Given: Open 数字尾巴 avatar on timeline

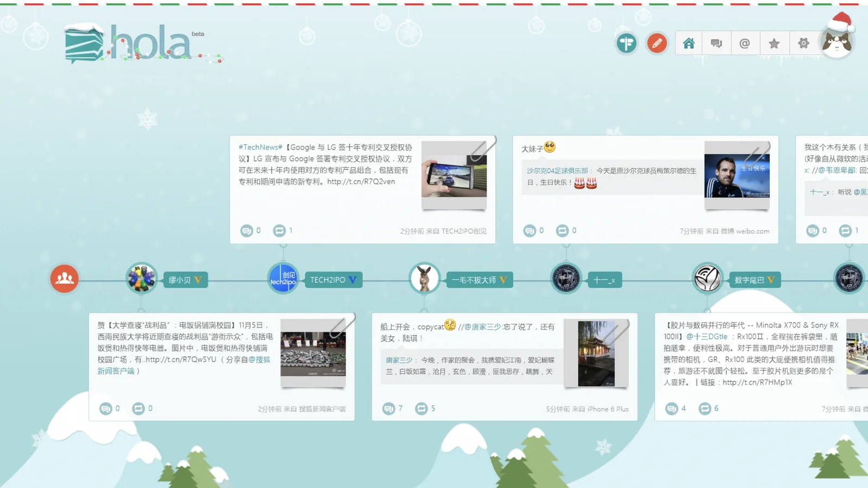Looking at the screenshot, I should click(x=708, y=279).
